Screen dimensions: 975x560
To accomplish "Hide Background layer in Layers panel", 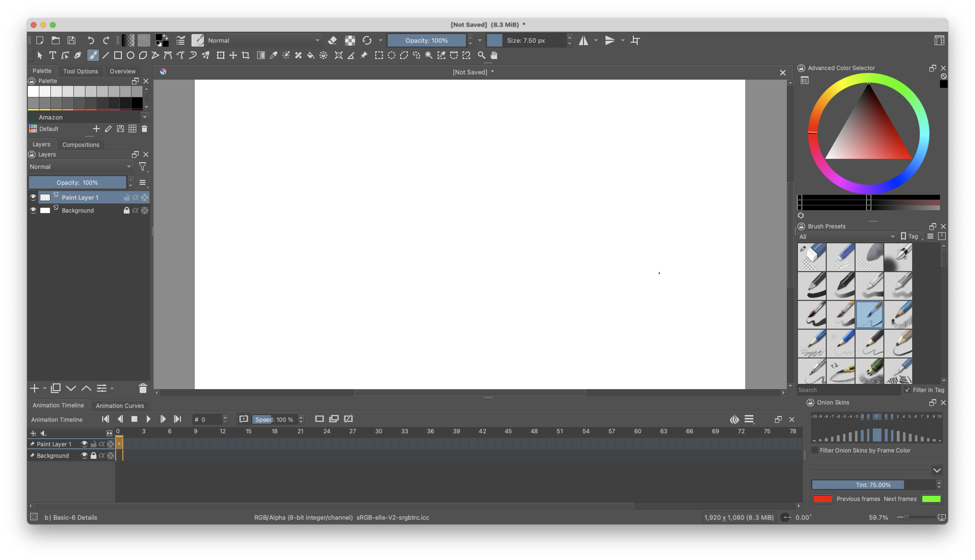I will click(x=33, y=210).
